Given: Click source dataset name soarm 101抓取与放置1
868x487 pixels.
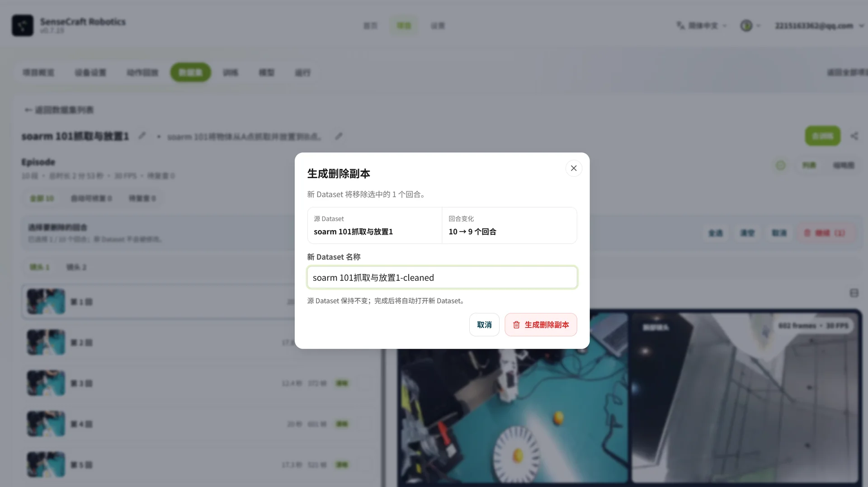Looking at the screenshot, I should pyautogui.click(x=353, y=232).
